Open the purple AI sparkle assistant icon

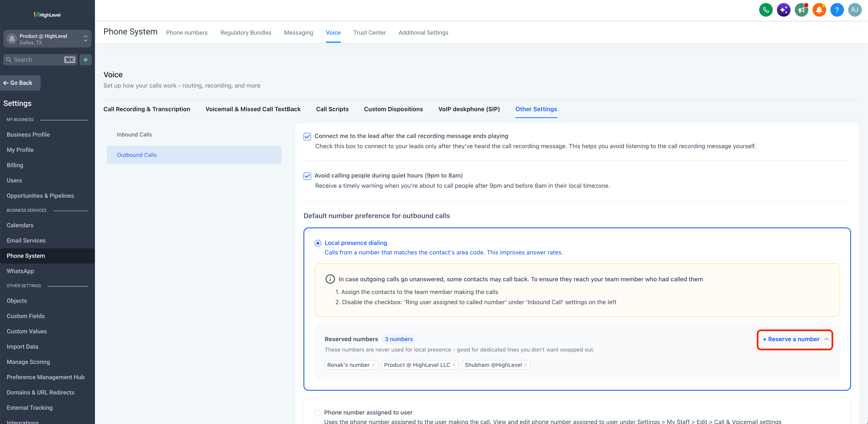pos(783,10)
